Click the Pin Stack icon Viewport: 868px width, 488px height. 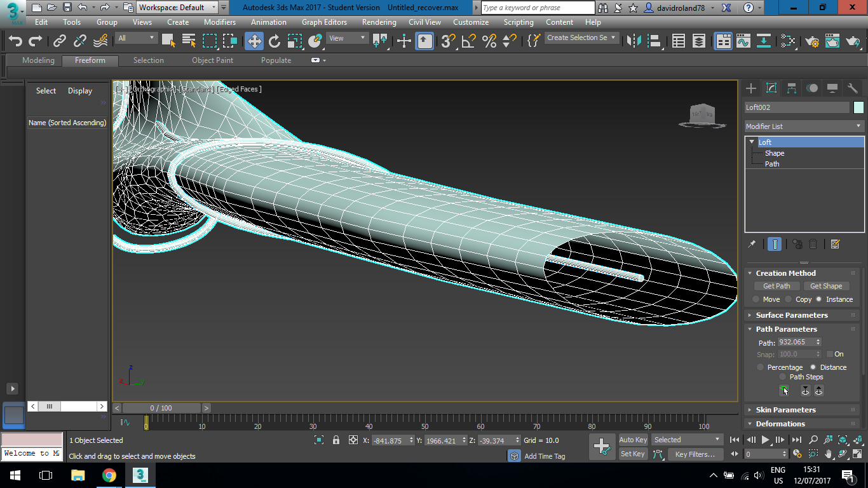pyautogui.click(x=752, y=244)
